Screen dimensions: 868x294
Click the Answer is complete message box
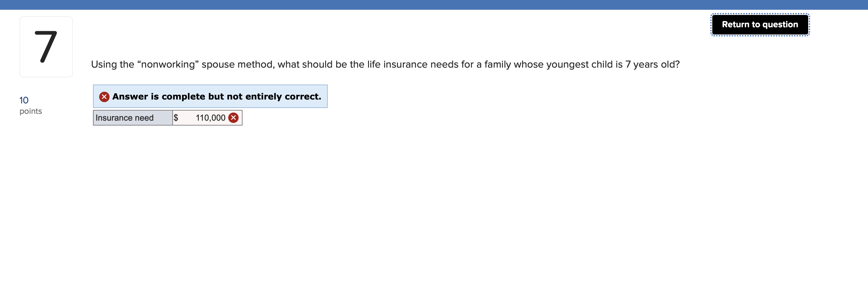[x=210, y=96]
